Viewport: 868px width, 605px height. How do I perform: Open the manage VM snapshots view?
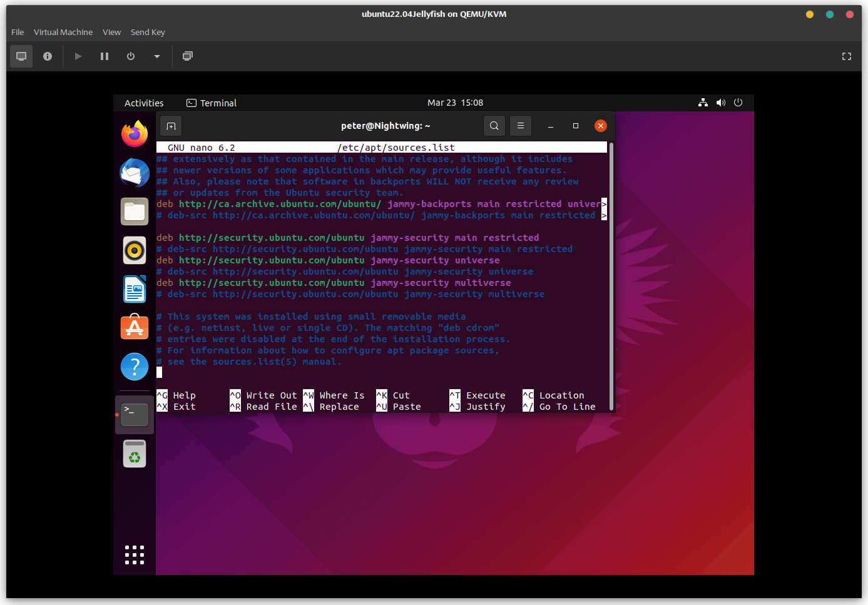click(187, 56)
